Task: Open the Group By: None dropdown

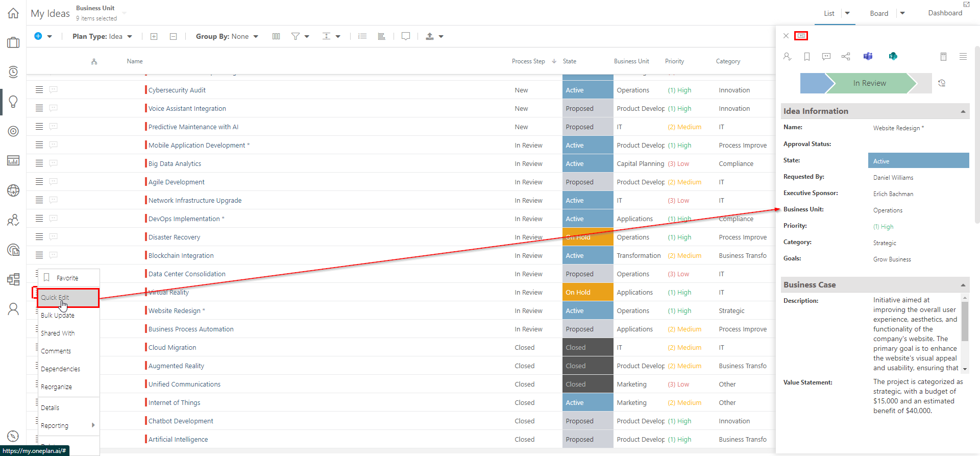Action: pyautogui.click(x=227, y=36)
